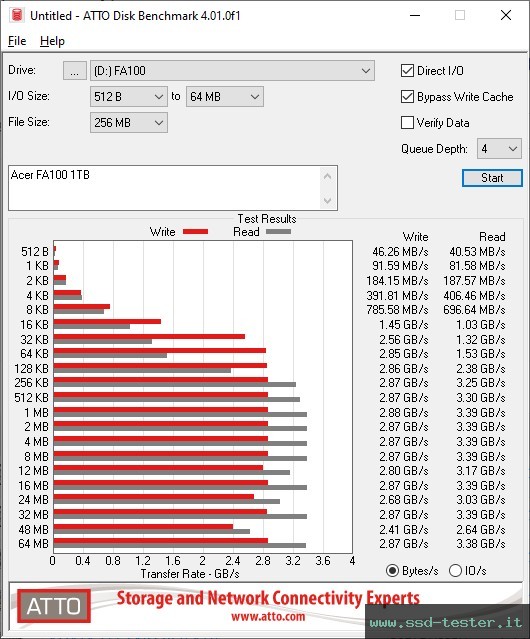Click the read value 3.38 GB/s
This screenshot has height=639, width=530.
481,544
